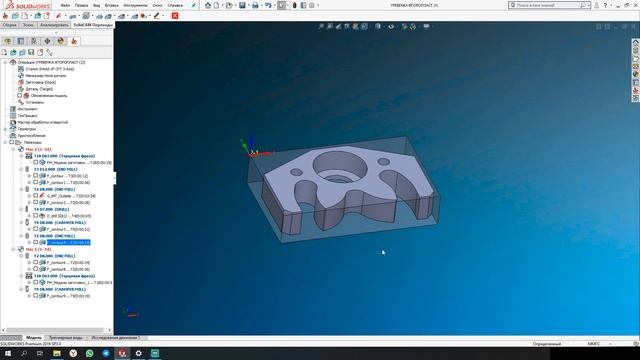Select the Деталь (Target) icon in tree

coord(21,89)
